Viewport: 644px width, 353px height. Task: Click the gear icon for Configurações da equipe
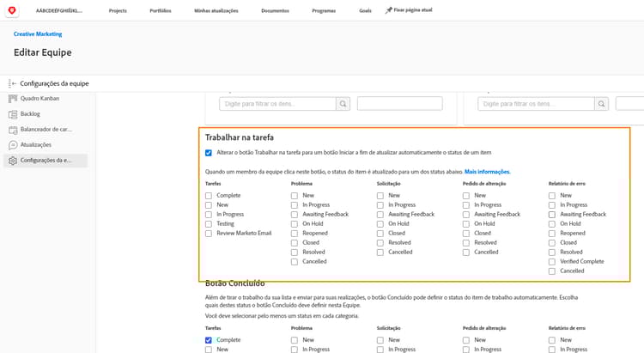click(x=13, y=161)
